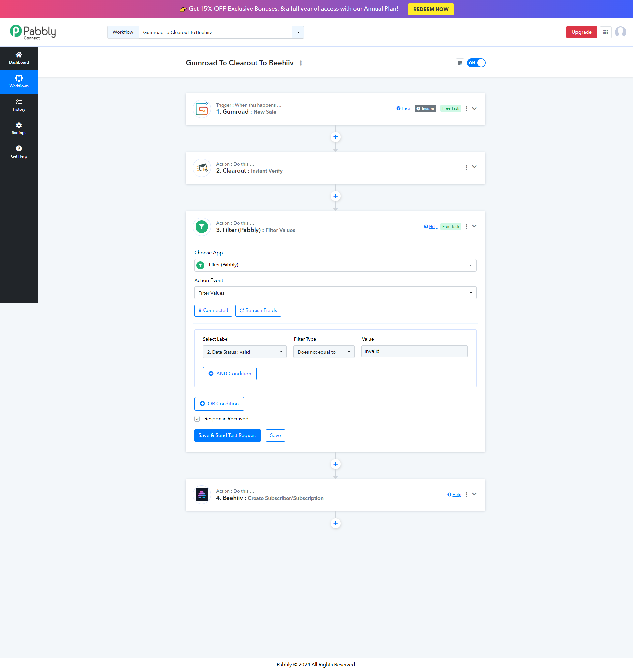Add step between Filter and Beehiiv

[335, 464]
